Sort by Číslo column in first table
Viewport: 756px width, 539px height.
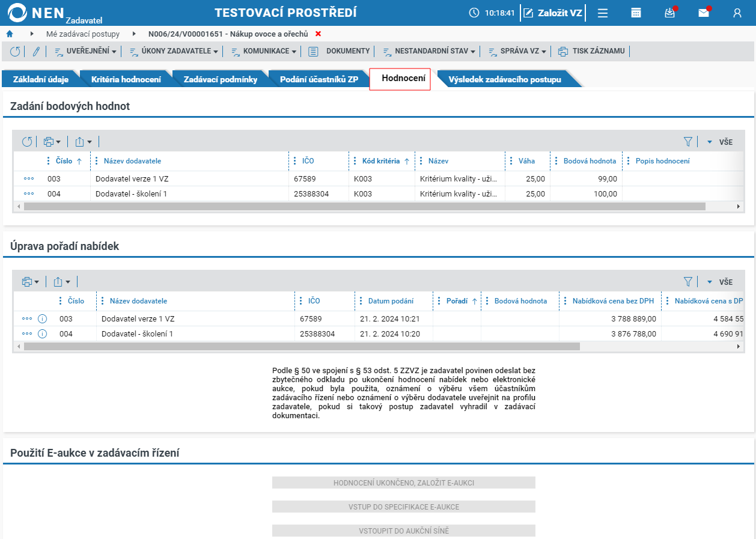point(64,161)
